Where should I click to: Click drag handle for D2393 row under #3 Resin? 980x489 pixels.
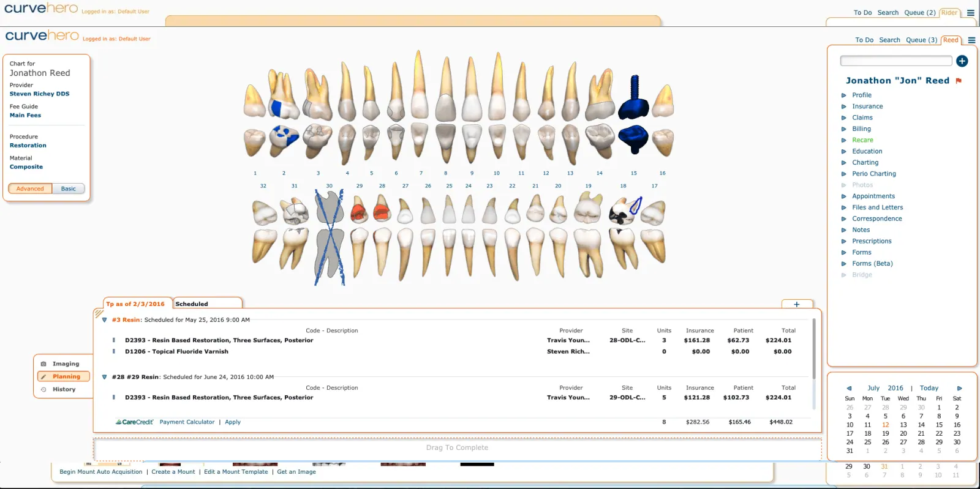[x=113, y=340]
